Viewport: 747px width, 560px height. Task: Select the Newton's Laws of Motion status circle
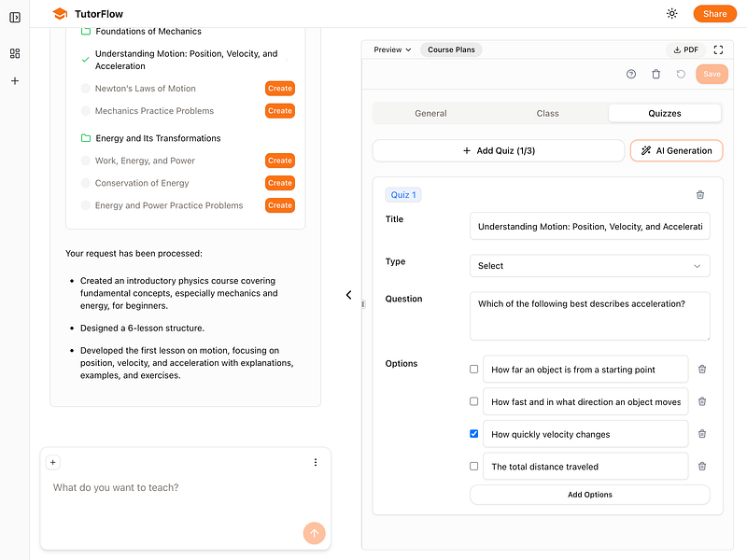point(85,89)
